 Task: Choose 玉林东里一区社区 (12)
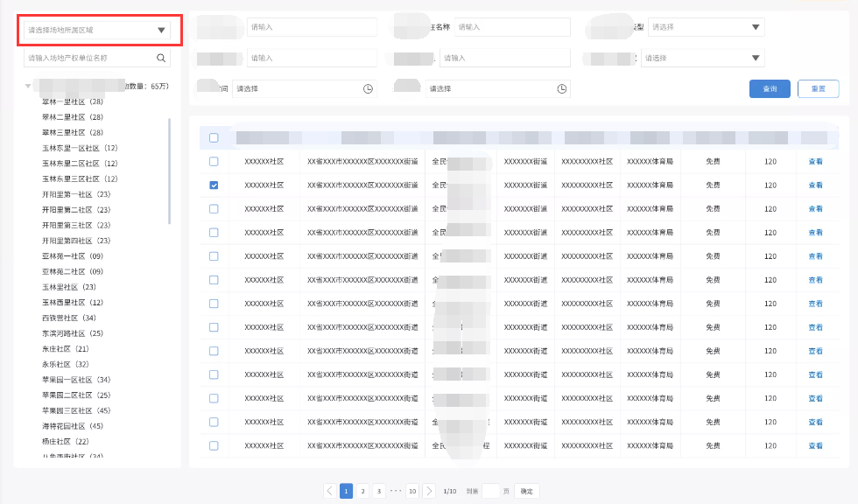click(x=80, y=148)
